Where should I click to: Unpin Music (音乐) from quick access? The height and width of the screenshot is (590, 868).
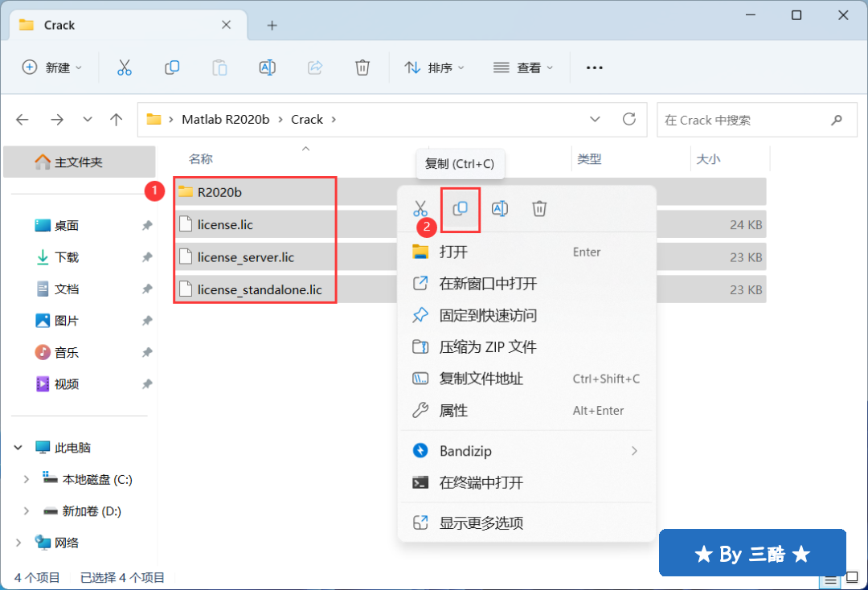(x=147, y=353)
